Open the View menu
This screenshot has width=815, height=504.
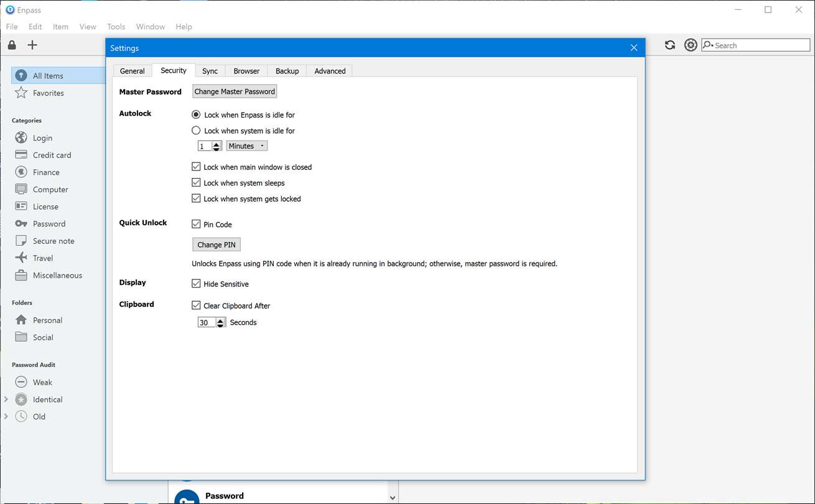coord(88,27)
